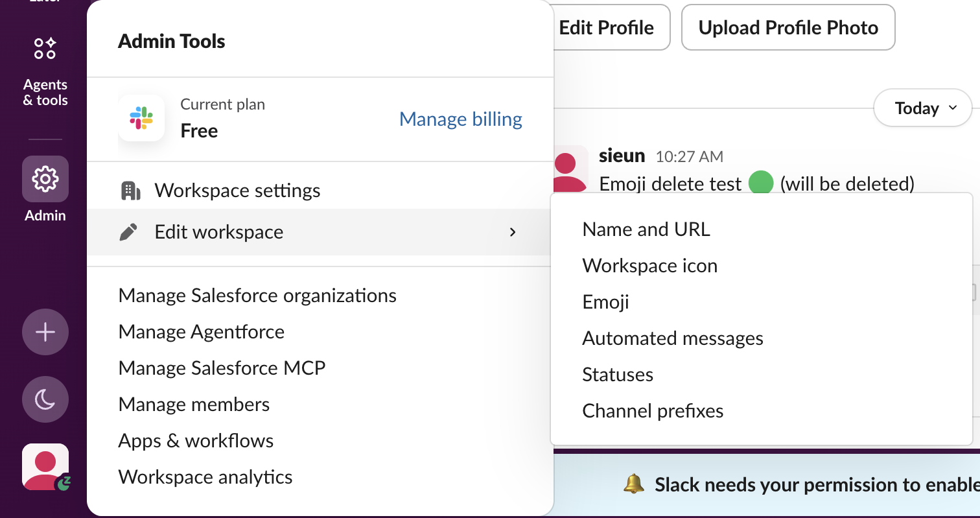The image size is (980, 518).
Task: Click the Slack logo beside Current plan
Action: pyautogui.click(x=141, y=118)
